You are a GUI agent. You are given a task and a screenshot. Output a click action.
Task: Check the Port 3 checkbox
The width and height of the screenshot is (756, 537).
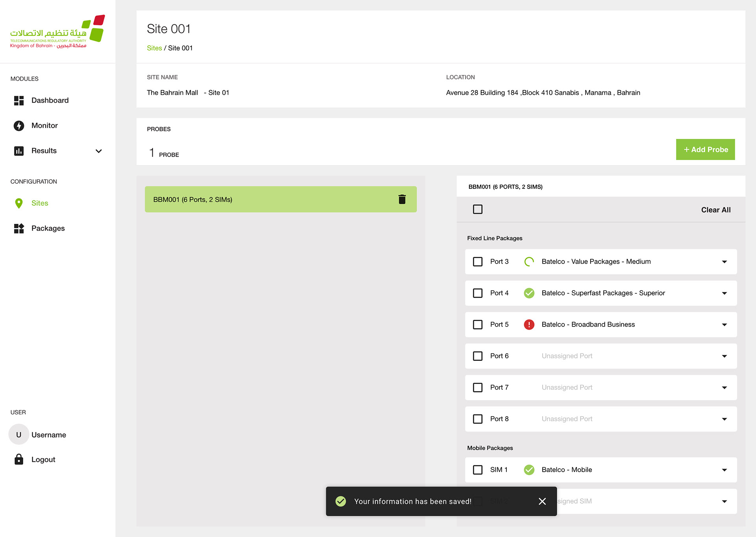(478, 262)
